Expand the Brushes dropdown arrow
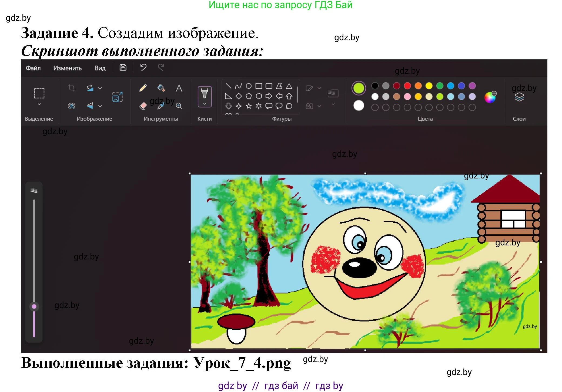The height and width of the screenshot is (392, 562). tap(205, 104)
